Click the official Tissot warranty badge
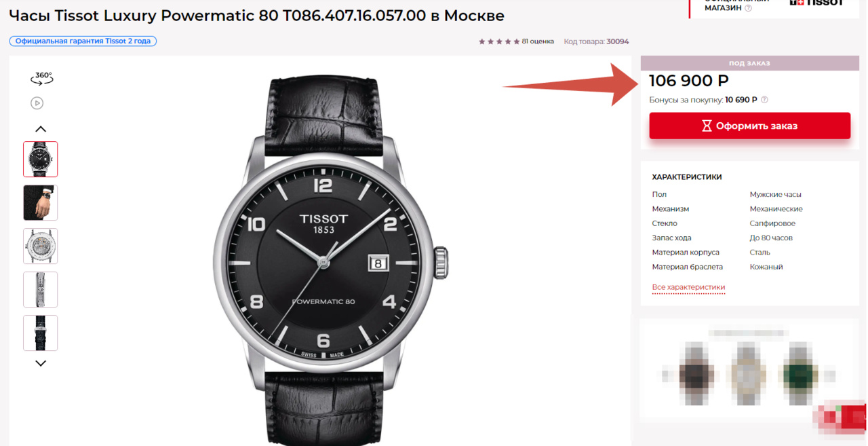Viewport: 868px width, 446px height. (x=83, y=41)
